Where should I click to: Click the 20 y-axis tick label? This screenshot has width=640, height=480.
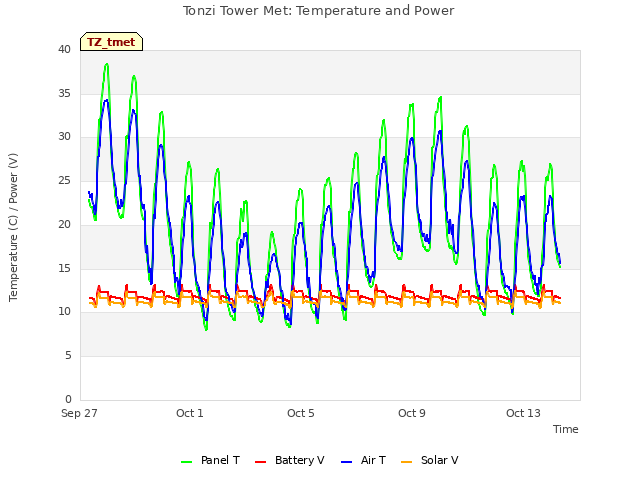tap(64, 224)
